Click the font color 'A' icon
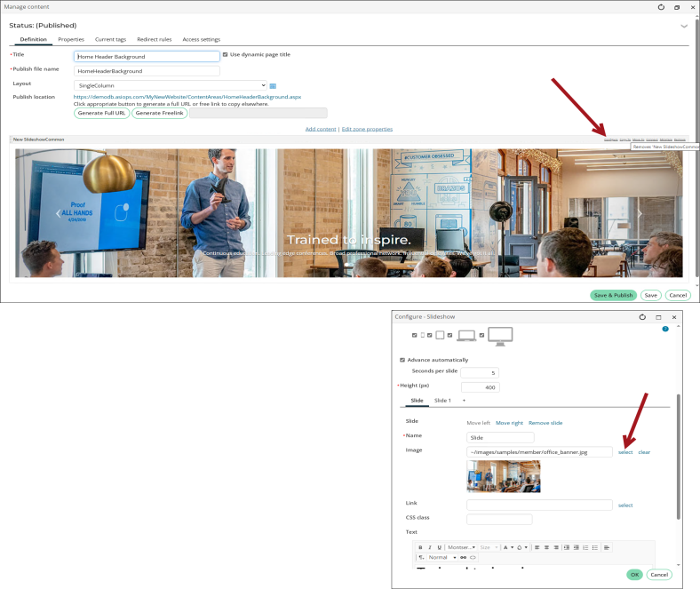700x589 pixels. [505, 547]
